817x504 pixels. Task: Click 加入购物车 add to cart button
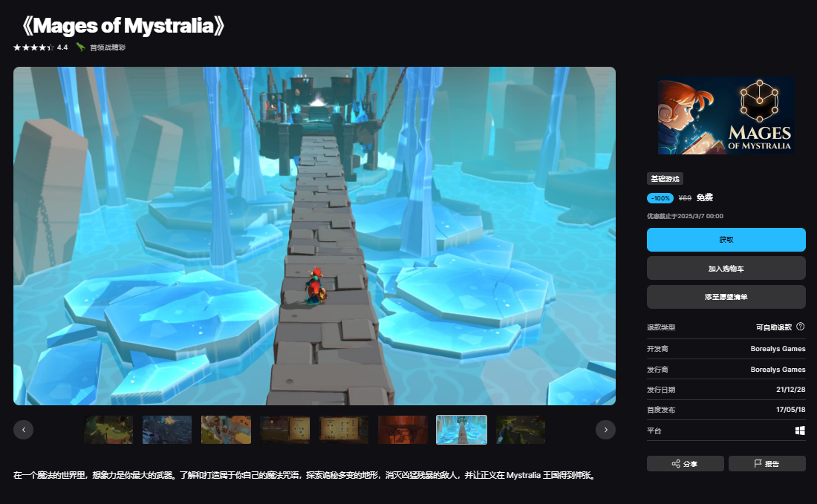(x=726, y=269)
